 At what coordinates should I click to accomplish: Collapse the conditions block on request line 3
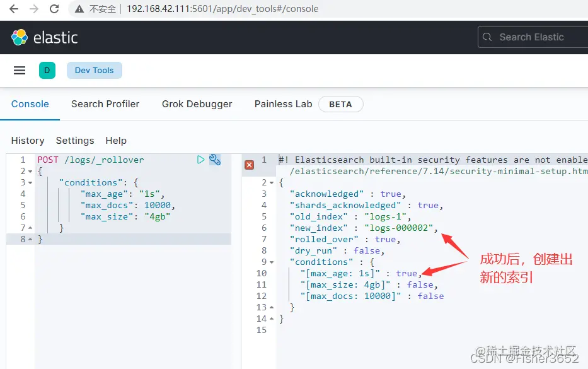pyautogui.click(x=30, y=183)
